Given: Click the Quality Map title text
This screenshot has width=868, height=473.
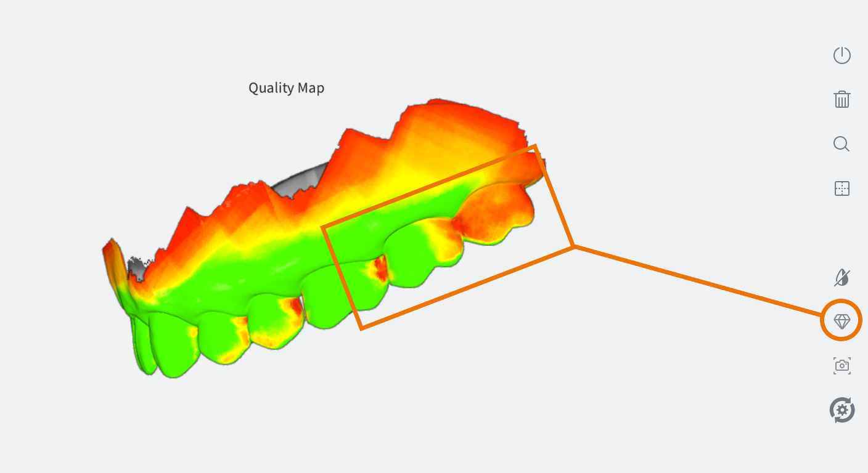Looking at the screenshot, I should click(x=286, y=88).
